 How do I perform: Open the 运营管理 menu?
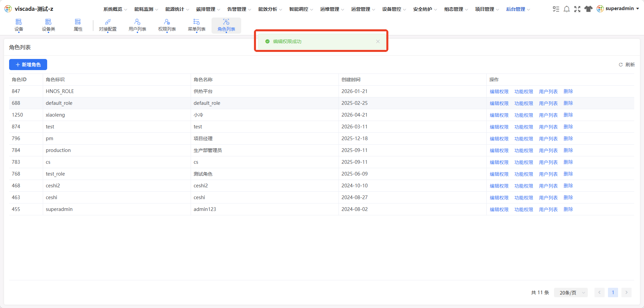363,9
